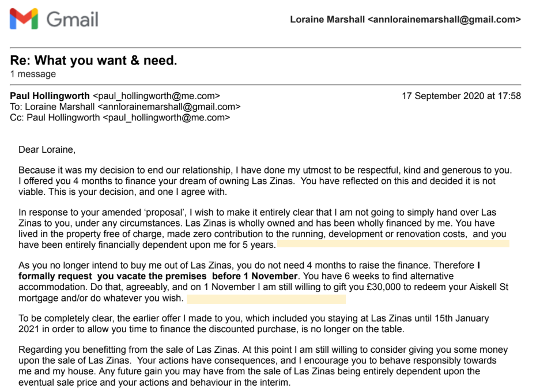Screen dimensions: 540x392
Task: Click the sender name Paul Hollingworth in bold
Action: point(50,96)
